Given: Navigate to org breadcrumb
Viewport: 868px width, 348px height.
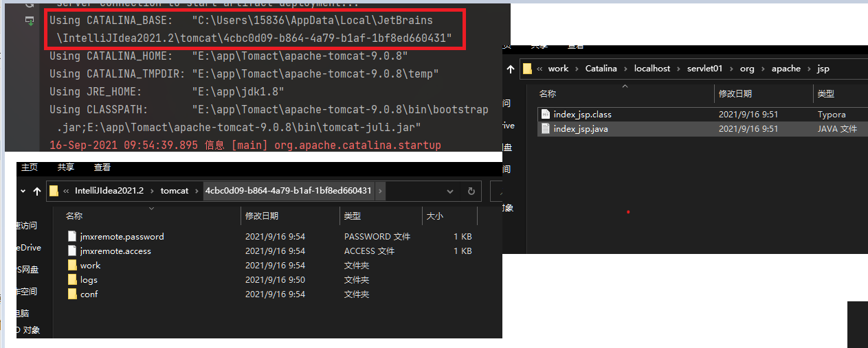Looking at the screenshot, I should coord(747,69).
